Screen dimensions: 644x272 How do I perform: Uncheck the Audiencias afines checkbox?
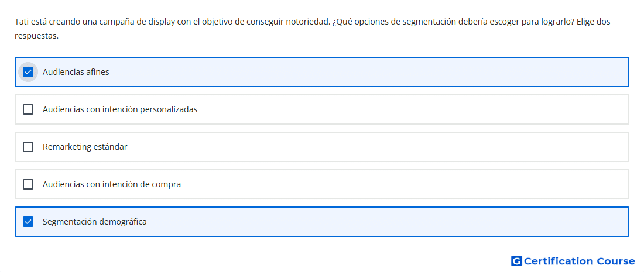28,72
